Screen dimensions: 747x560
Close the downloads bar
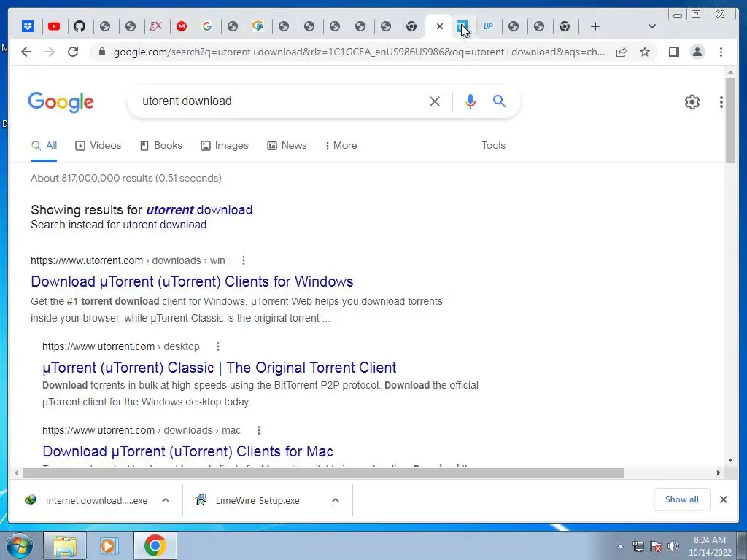point(724,499)
